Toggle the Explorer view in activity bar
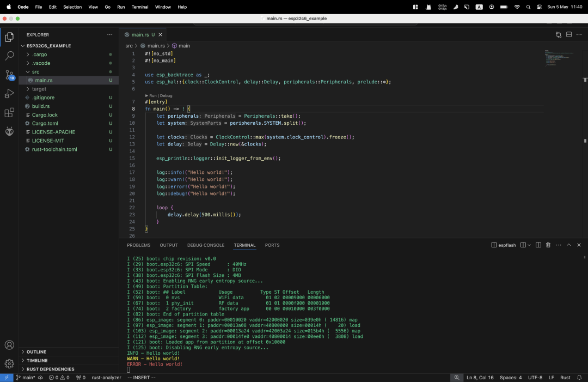588x382 pixels. (9, 37)
